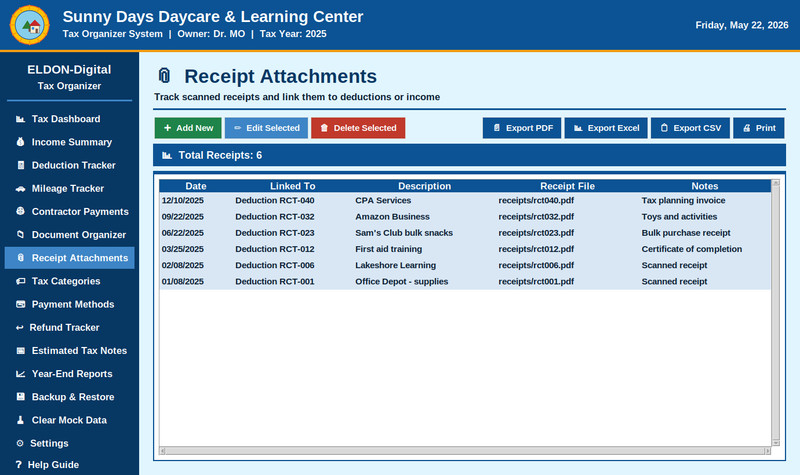The image size is (800, 475).
Task: Click the Receipt Attachments paperclip sidebar icon
Action: pyautogui.click(x=20, y=258)
